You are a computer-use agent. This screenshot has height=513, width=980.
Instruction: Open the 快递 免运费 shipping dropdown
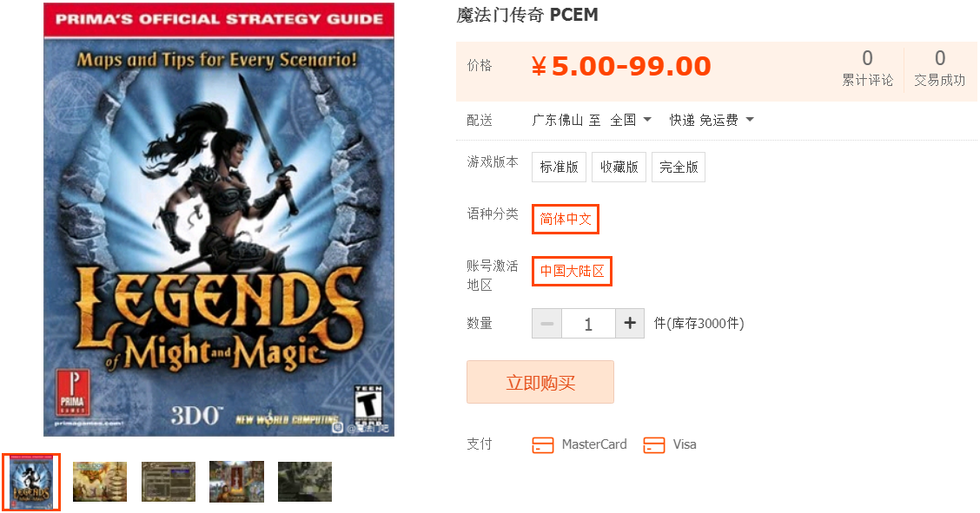712,120
